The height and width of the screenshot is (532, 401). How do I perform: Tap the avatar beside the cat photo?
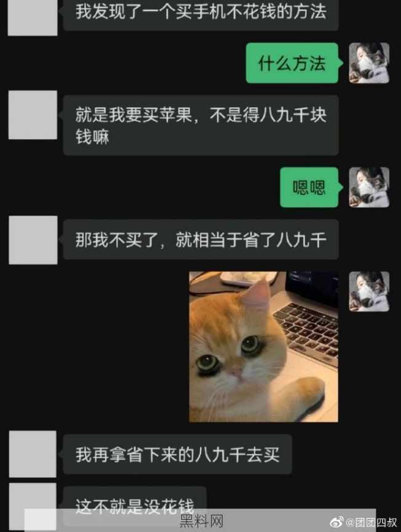point(369,291)
